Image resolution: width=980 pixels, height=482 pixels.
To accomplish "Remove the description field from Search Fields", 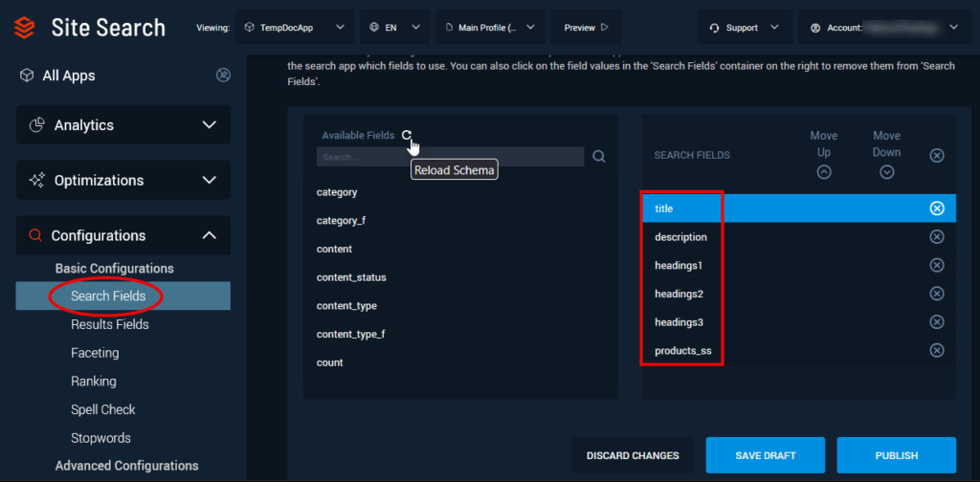I will click(x=937, y=237).
